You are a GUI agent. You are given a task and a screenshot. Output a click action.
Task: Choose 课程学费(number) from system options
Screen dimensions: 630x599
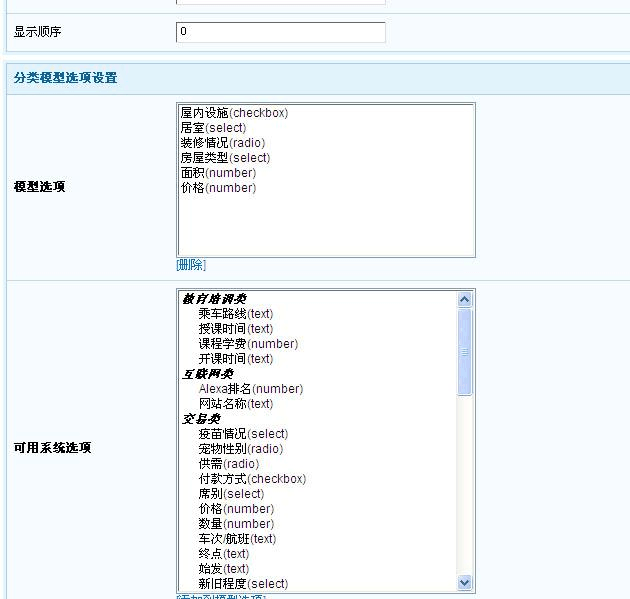click(248, 344)
